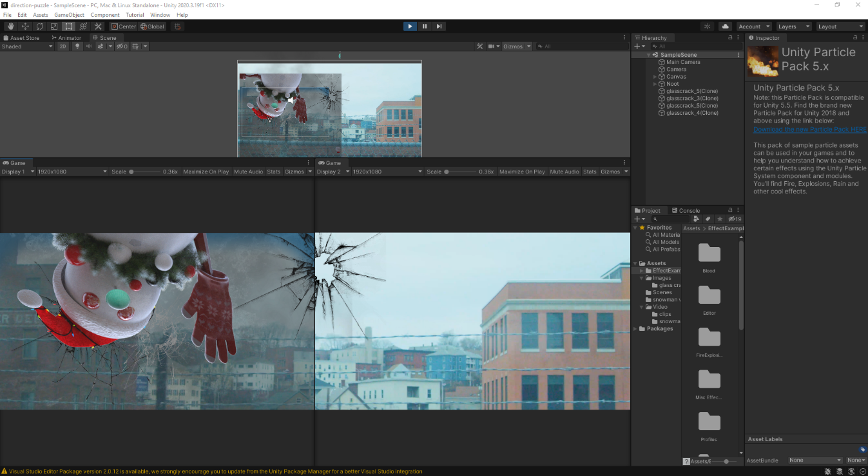Screen dimensions: 868x476
Task: Select the Move tool
Action: pyautogui.click(x=25, y=26)
